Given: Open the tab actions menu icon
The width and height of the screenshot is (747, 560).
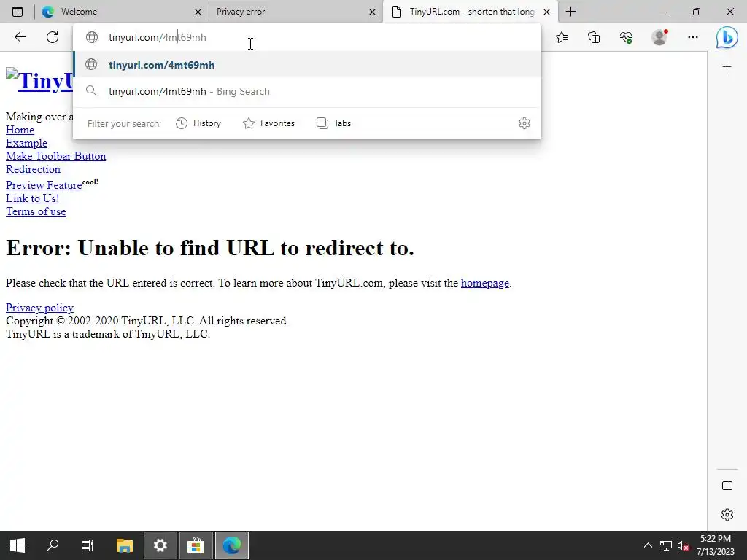Looking at the screenshot, I should pos(18,12).
